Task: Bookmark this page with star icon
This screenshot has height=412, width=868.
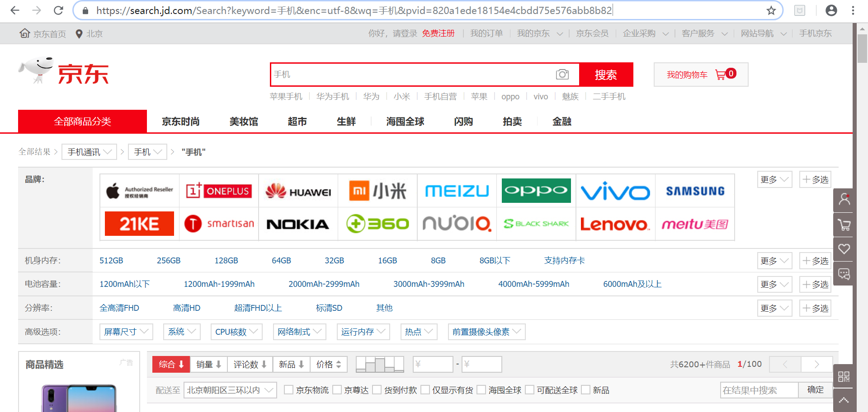Action: point(771,10)
